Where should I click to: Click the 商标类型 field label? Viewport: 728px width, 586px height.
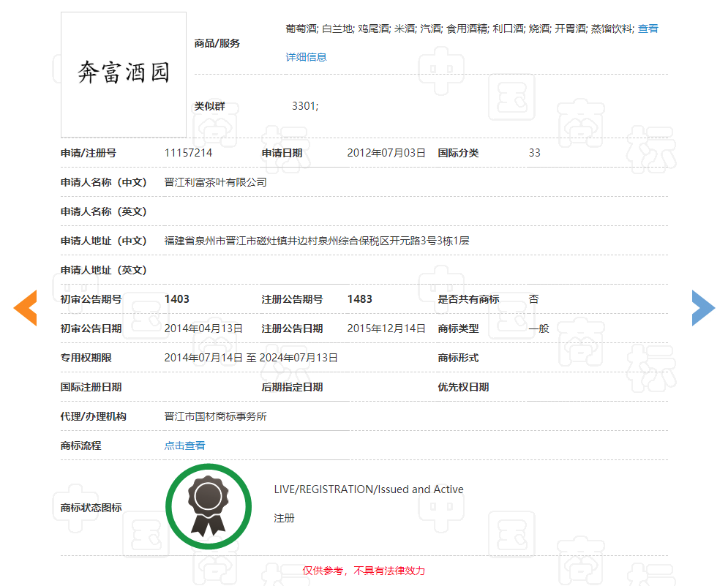click(458, 328)
